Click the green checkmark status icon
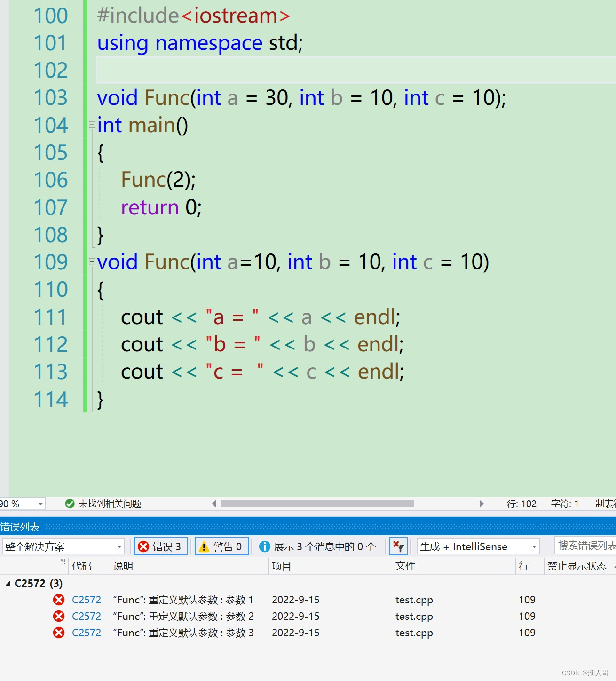 (70, 503)
